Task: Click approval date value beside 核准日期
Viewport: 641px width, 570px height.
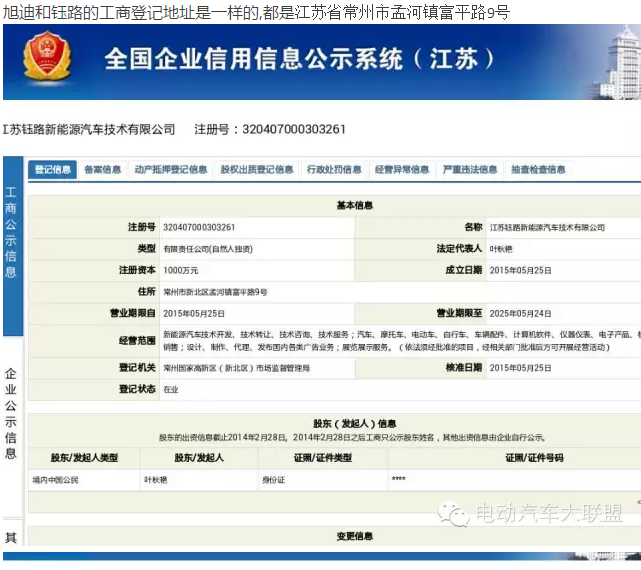Action: 520,368
